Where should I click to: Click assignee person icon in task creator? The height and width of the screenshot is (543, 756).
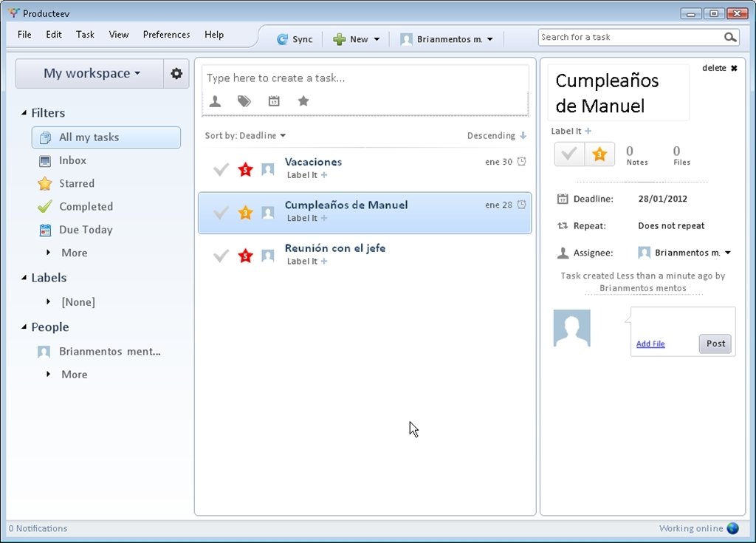[x=215, y=101]
